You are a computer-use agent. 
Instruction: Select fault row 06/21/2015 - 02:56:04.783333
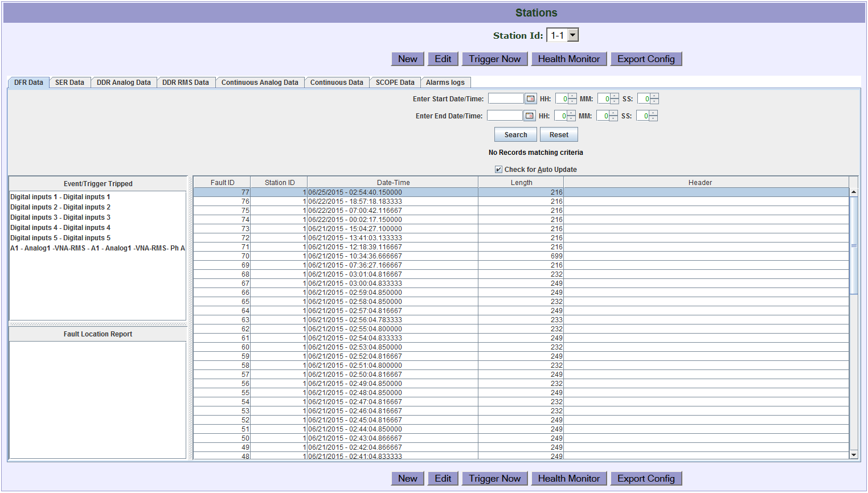(x=521, y=320)
